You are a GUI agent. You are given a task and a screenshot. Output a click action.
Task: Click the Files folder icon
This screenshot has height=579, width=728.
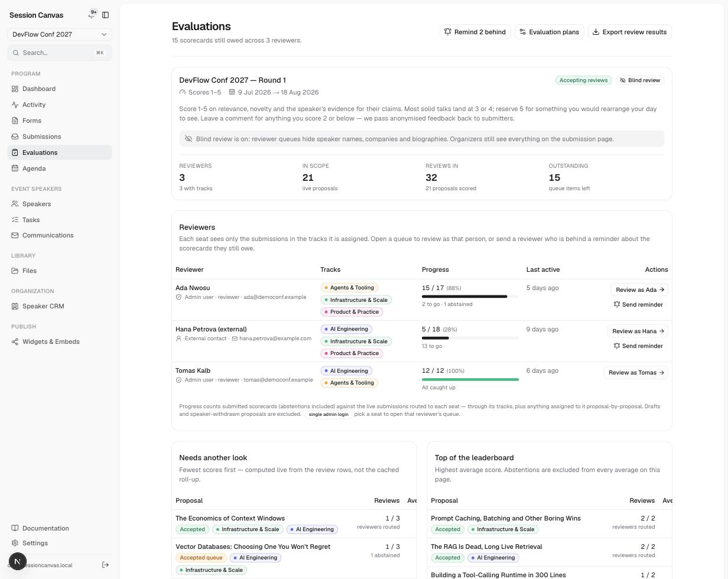15,271
